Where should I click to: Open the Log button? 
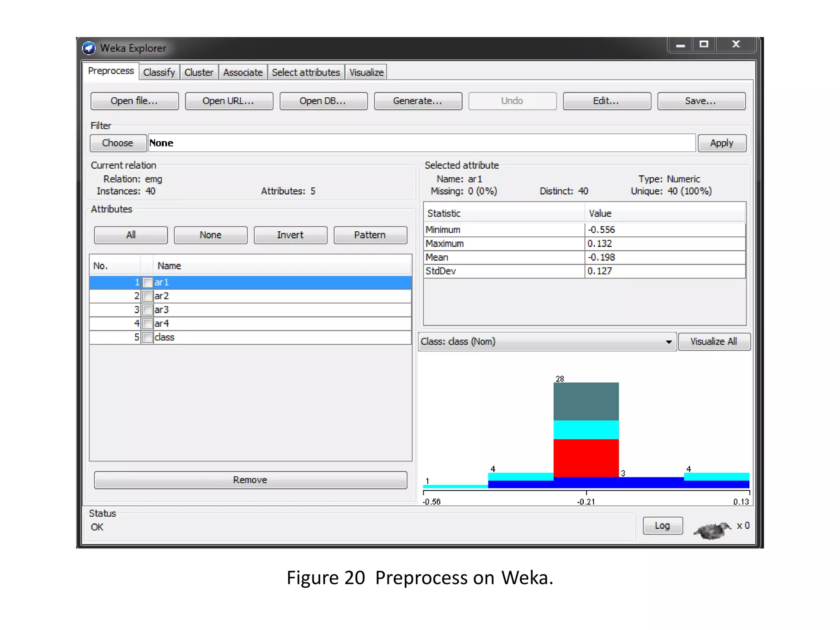point(662,526)
